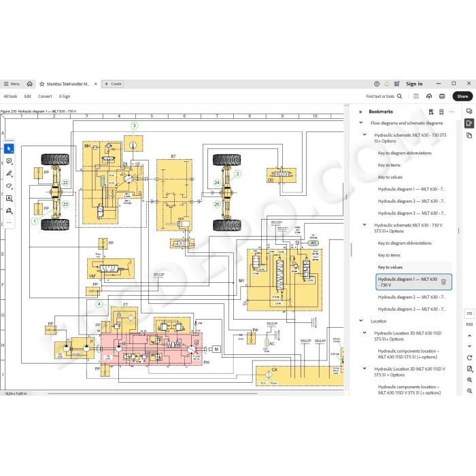Collapse Flow diagrams and schematic diagrams

tap(361, 122)
